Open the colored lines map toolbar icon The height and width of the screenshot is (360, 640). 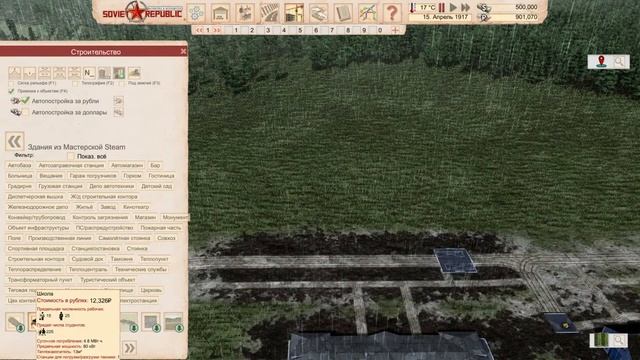[367, 13]
